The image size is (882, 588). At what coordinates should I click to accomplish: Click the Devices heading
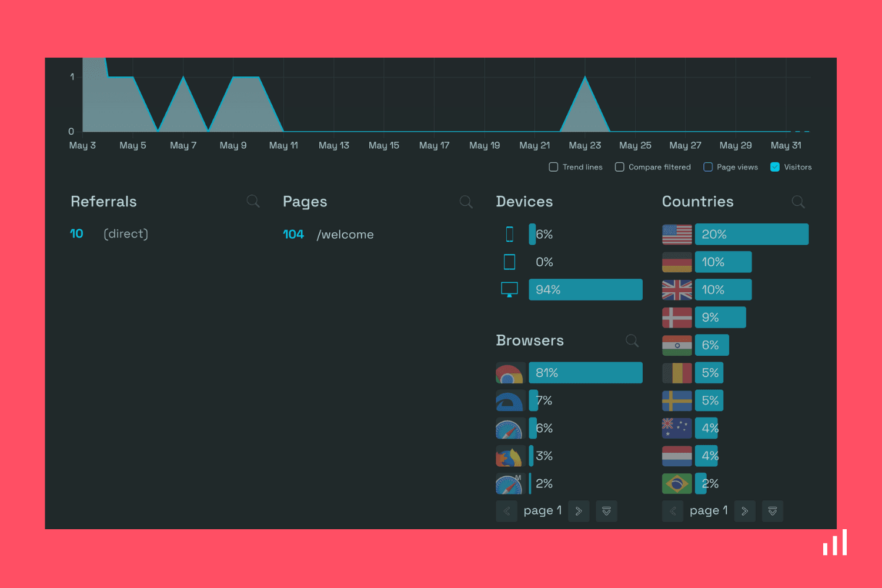[524, 202]
